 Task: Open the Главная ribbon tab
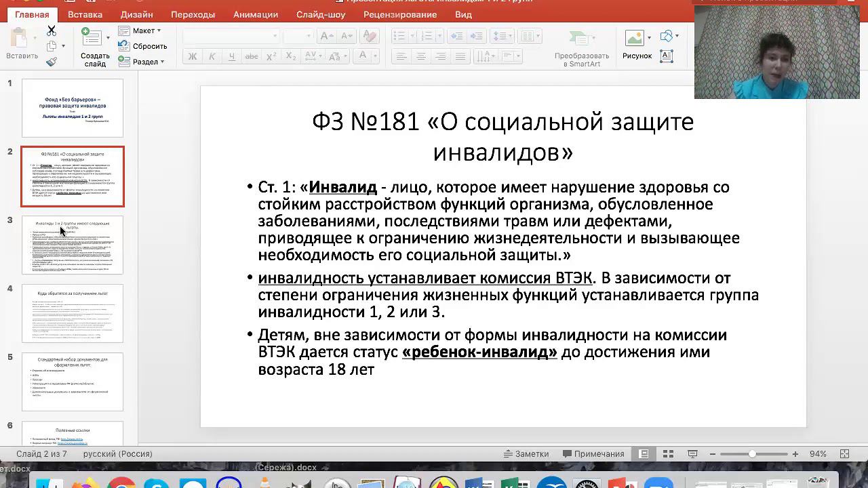32,14
